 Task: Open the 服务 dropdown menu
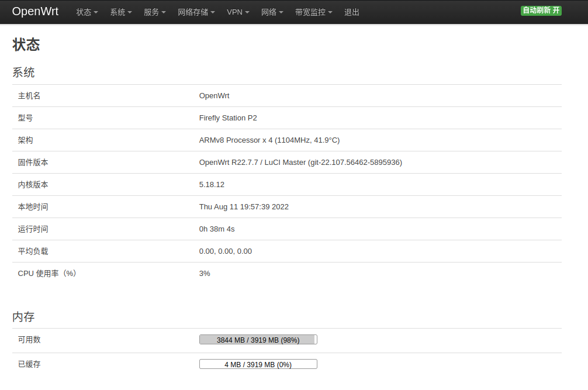[154, 12]
